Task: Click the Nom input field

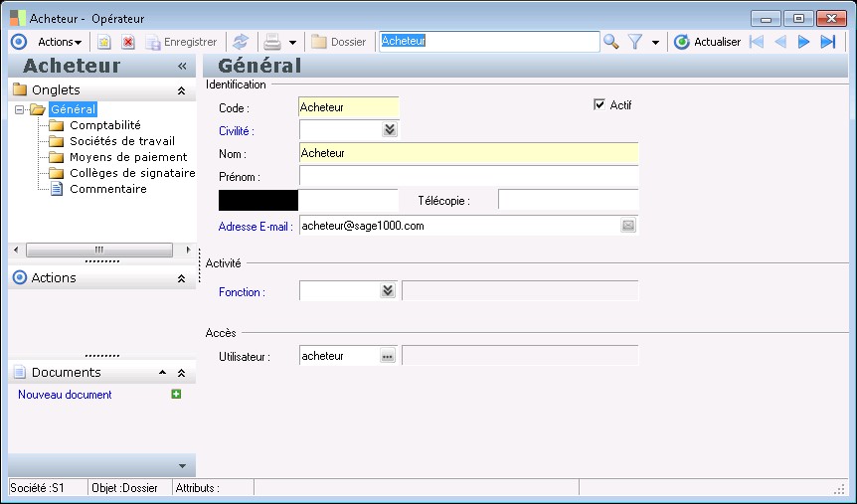Action: click(x=468, y=153)
